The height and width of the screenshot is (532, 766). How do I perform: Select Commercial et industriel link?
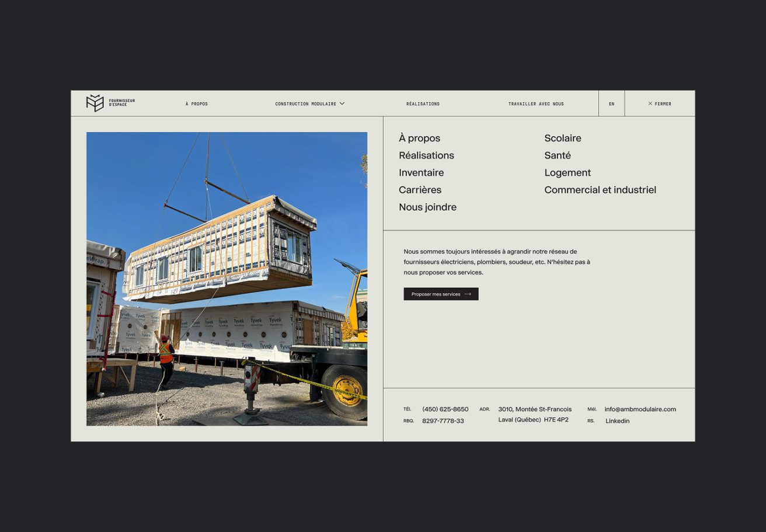pyautogui.click(x=600, y=190)
